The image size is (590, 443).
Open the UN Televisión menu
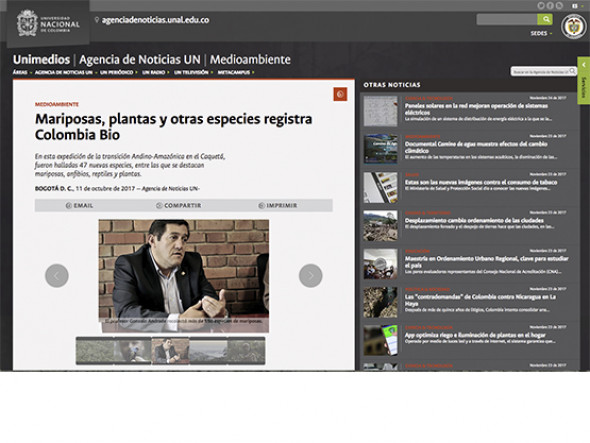(193, 72)
